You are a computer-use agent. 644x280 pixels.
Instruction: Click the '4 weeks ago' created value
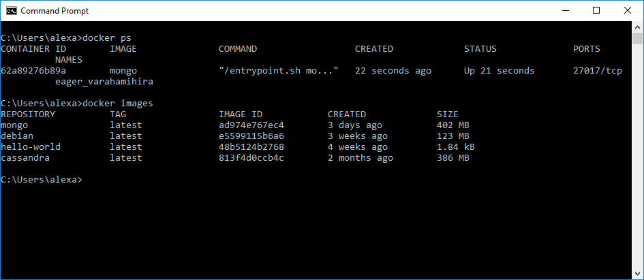click(x=358, y=146)
